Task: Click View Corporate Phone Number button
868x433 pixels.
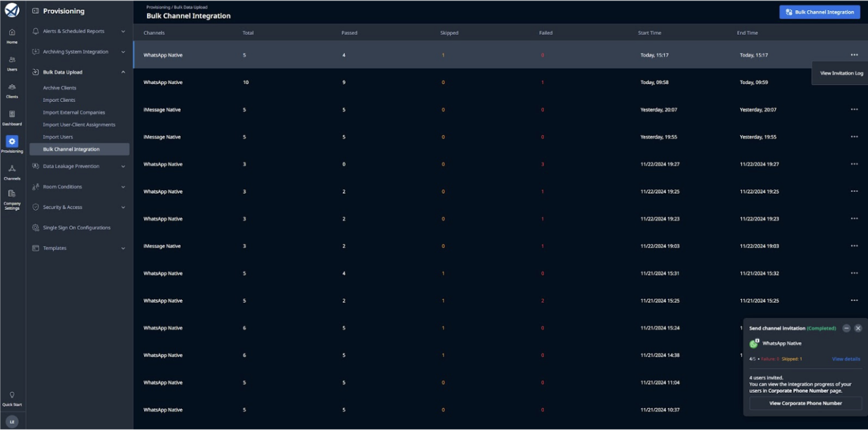Action: point(806,403)
